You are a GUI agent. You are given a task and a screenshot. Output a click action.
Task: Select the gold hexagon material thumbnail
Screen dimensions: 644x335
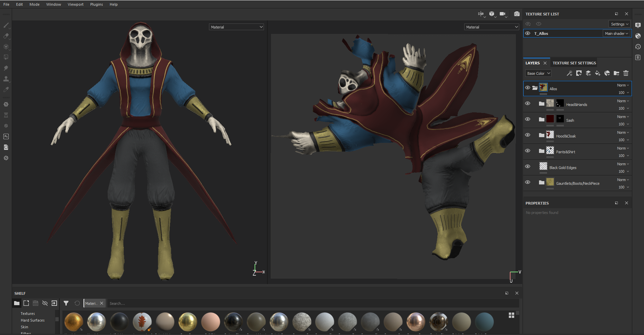point(74,322)
